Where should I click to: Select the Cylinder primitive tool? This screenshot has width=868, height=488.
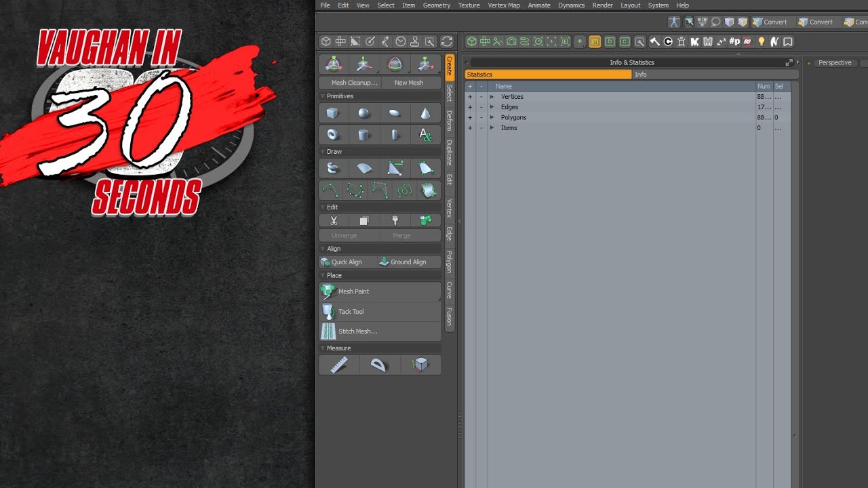tap(364, 134)
